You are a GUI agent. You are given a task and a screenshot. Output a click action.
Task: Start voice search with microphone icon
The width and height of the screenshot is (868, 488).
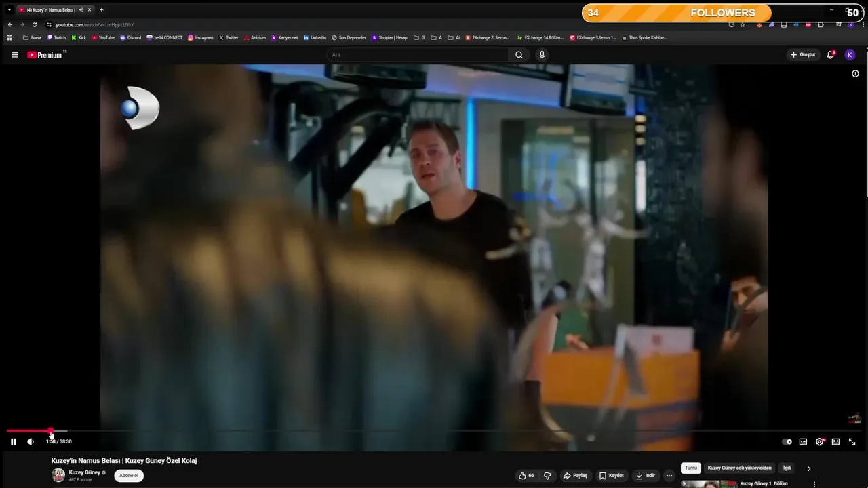[542, 55]
